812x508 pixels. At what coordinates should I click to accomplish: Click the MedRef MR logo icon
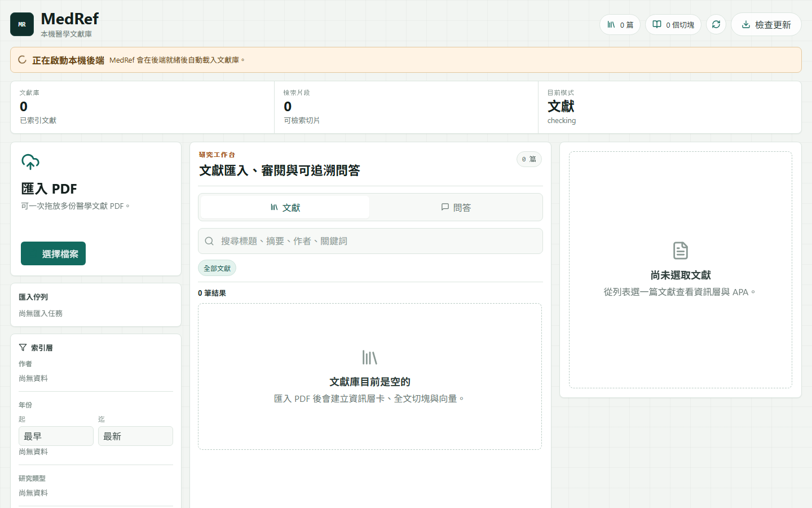pos(22,24)
